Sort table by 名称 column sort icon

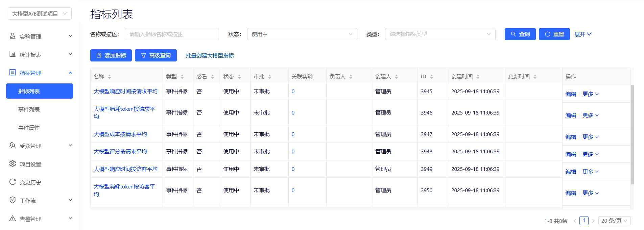click(x=110, y=77)
